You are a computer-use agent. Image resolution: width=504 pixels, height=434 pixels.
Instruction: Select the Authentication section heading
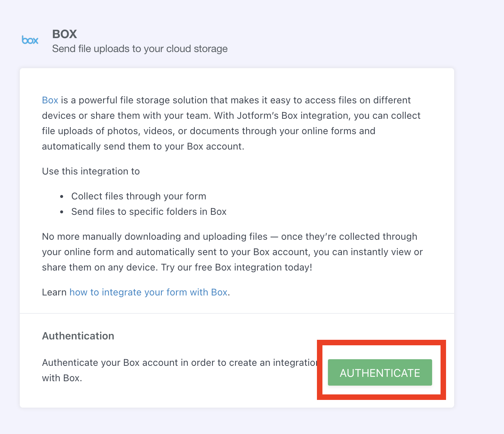78,336
